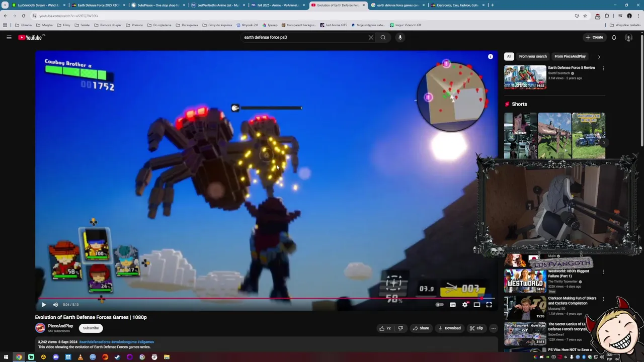
Task: Open Imgur Video to GIF bookmark
Action: point(406,25)
